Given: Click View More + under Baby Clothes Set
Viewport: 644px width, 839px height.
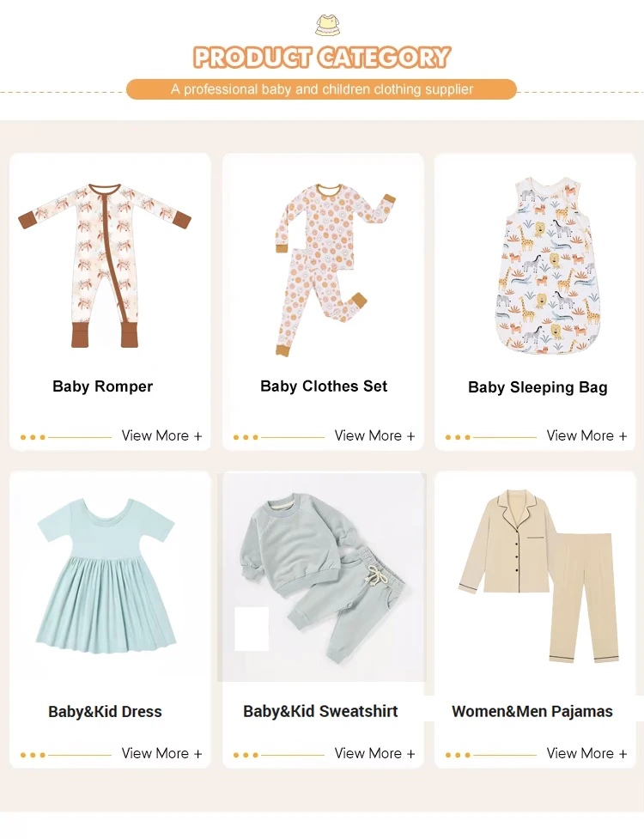Looking at the screenshot, I should 374,436.
